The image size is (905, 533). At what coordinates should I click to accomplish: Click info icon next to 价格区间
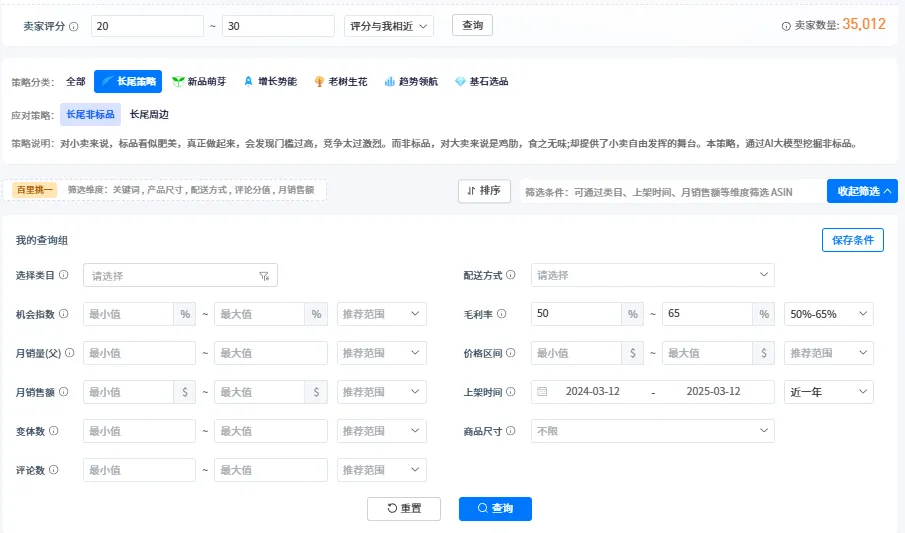point(510,353)
